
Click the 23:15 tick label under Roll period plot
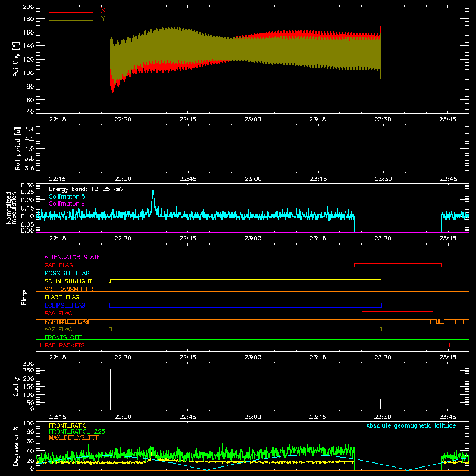coord(318,179)
